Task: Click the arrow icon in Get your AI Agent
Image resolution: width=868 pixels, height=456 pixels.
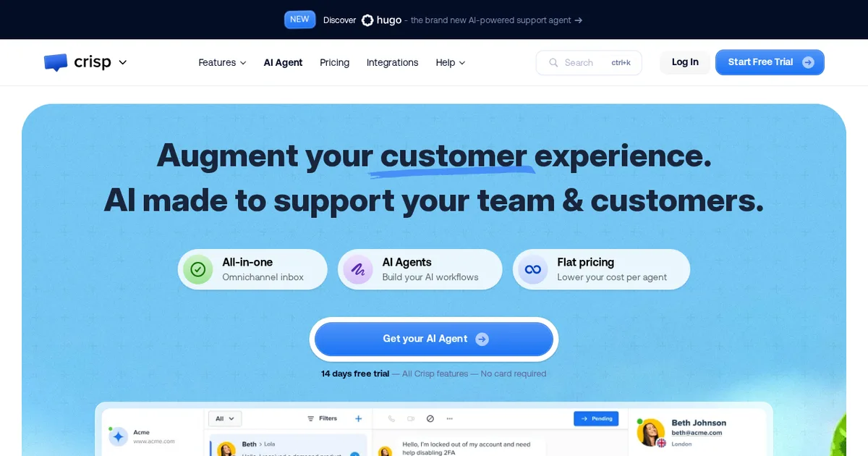Action: (482, 339)
